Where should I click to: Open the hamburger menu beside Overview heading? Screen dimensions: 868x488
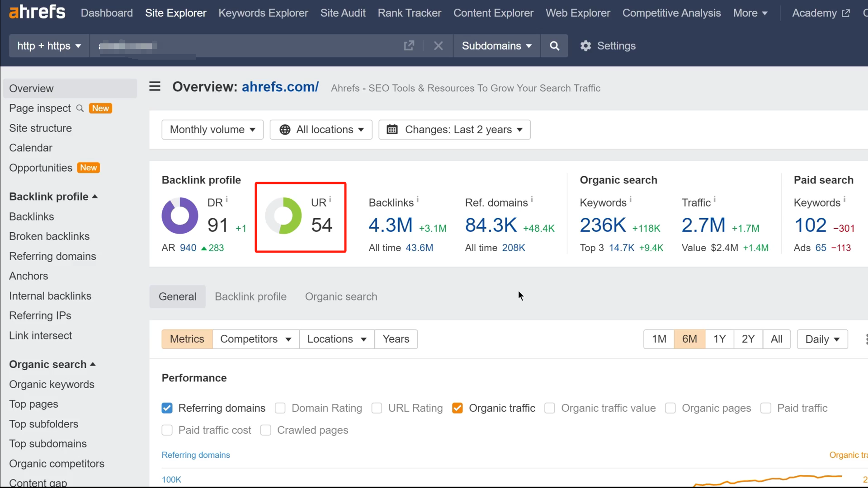tap(155, 86)
